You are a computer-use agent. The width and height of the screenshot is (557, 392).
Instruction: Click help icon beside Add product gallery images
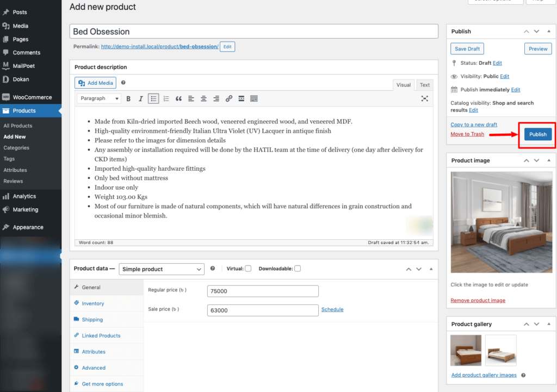(523, 375)
